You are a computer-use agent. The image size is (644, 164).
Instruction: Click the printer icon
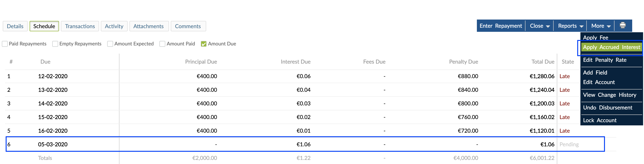tap(622, 25)
